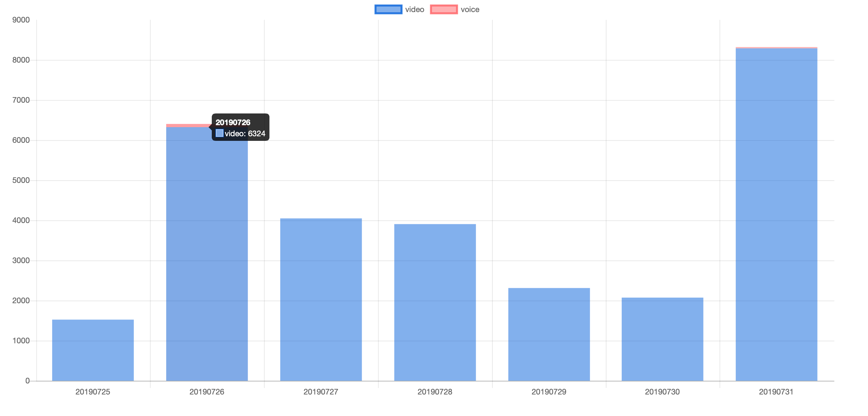Screen dimensions: 868x416
Task: Click y-axis label 8000
Action: tap(21, 60)
